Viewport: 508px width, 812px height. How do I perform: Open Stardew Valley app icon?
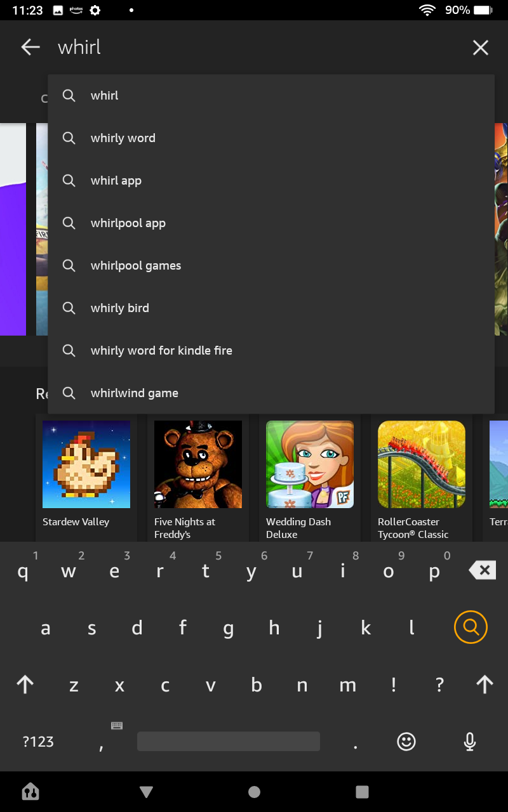click(86, 464)
